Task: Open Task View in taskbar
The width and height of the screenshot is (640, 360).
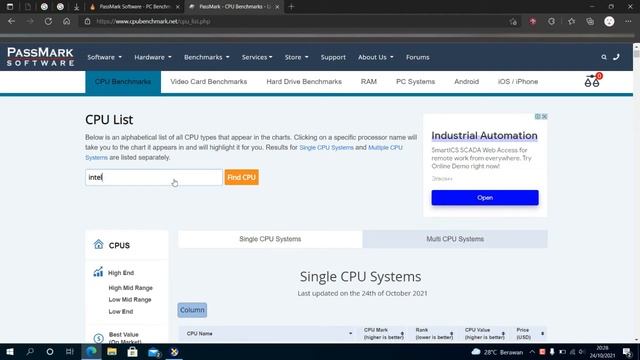Action: tap(70, 352)
